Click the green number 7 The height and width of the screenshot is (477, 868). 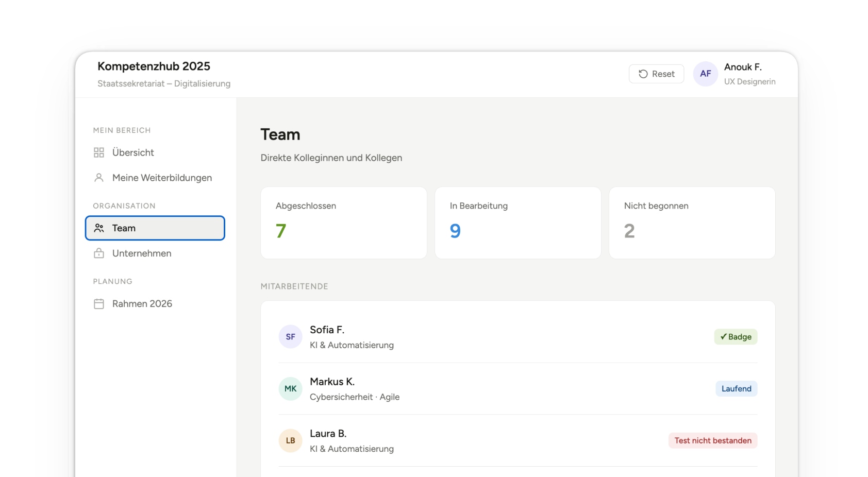[281, 231]
